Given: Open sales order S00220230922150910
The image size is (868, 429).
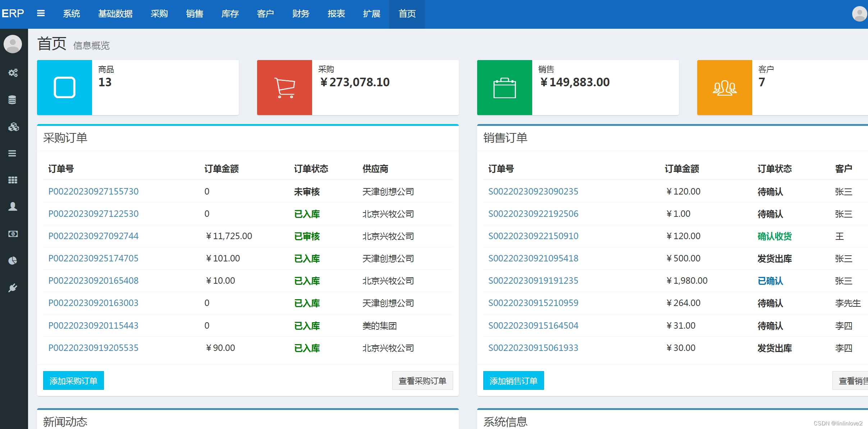Looking at the screenshot, I should [533, 236].
